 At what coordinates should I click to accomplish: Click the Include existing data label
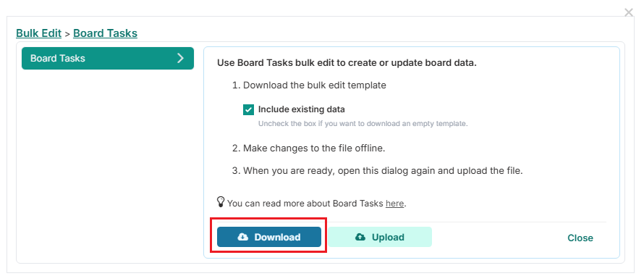[302, 109]
